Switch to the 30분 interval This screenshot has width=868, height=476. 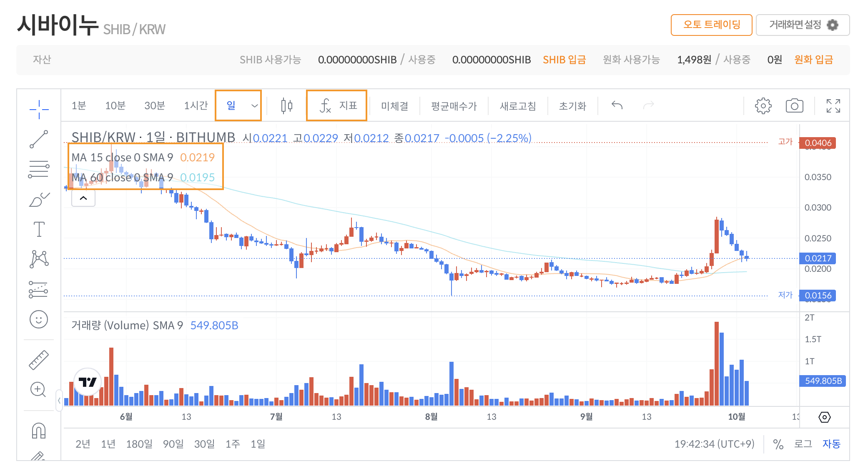tap(155, 106)
